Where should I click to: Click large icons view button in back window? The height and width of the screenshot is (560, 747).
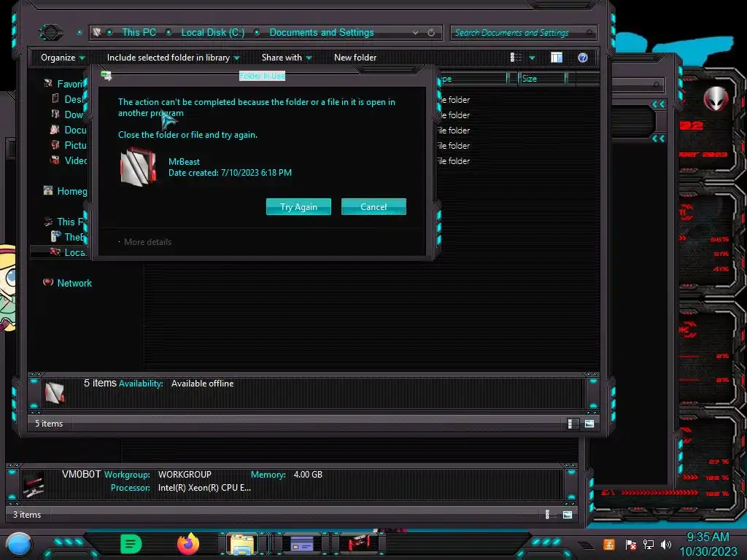pos(568,514)
